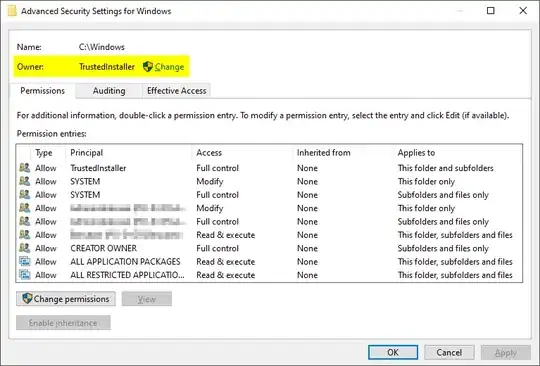Viewport: 540px width, 366px height.
Task: Click 'This folder and subfolders' cell
Action: [446, 168]
